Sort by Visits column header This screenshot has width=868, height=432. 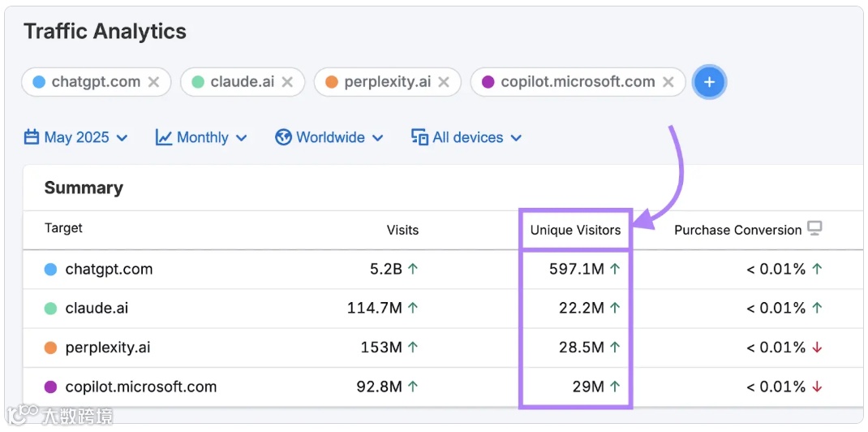click(402, 230)
